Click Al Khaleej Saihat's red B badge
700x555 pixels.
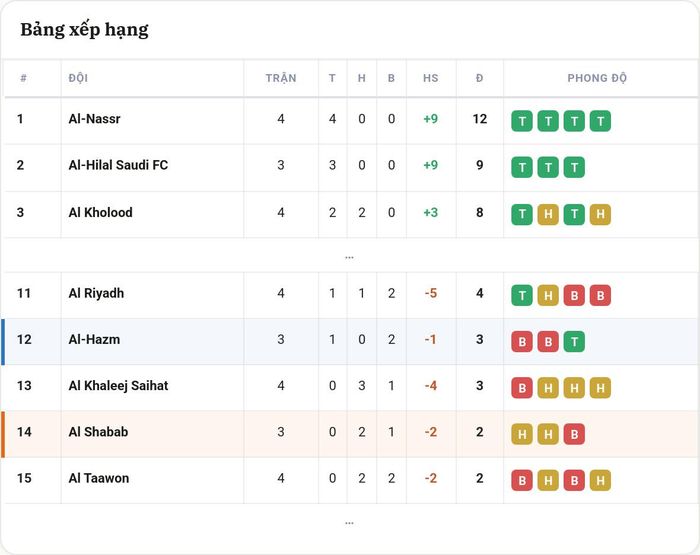tap(522, 388)
